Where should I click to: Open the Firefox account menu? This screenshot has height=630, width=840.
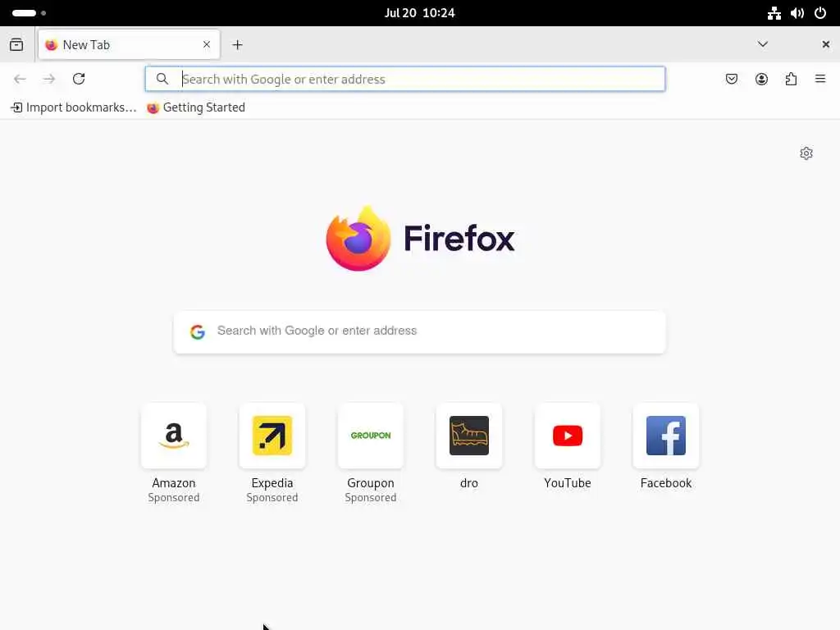[761, 80]
